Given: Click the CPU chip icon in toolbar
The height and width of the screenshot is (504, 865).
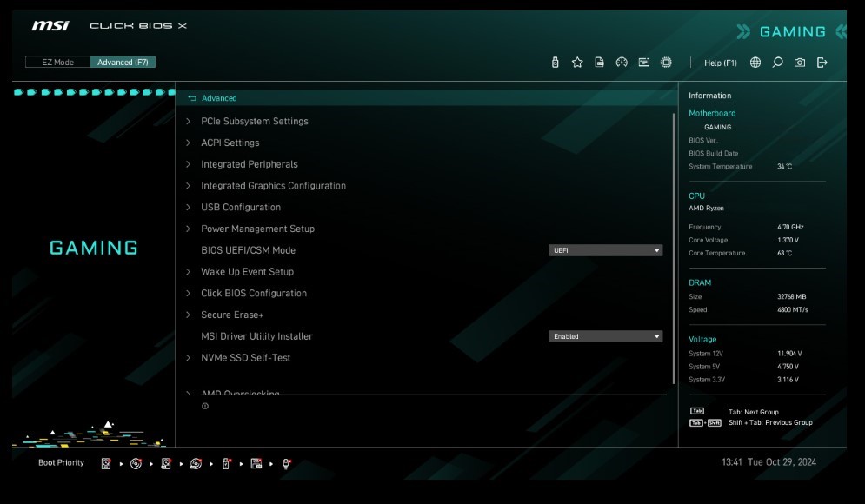Looking at the screenshot, I should (x=666, y=63).
